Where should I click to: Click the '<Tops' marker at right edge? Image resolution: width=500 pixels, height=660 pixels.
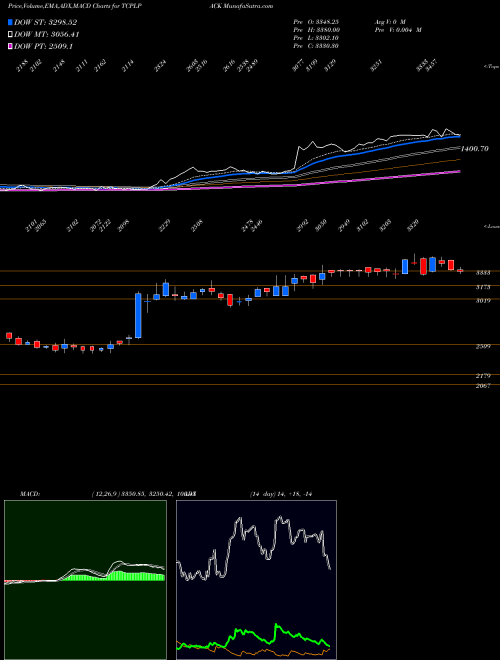(x=492, y=67)
